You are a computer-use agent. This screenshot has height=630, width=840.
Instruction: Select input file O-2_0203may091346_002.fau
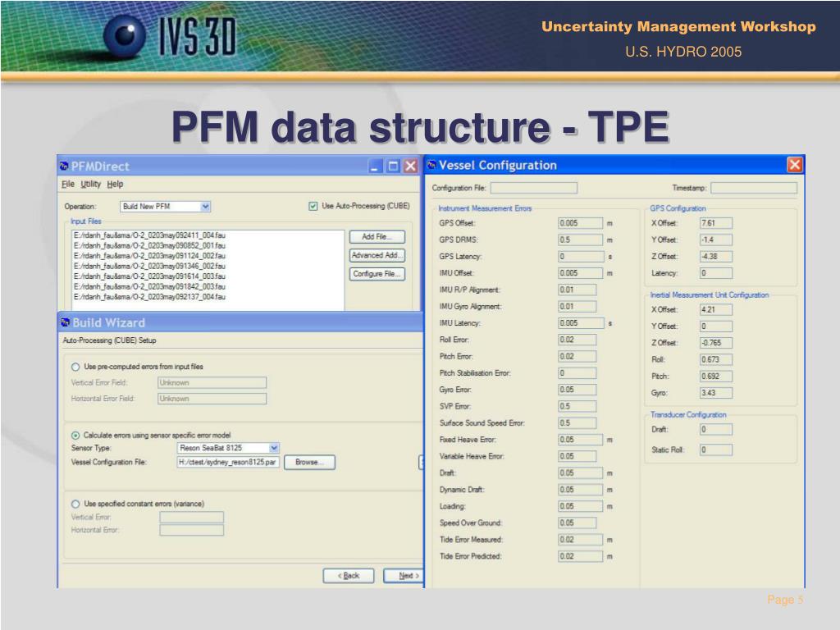(149, 266)
